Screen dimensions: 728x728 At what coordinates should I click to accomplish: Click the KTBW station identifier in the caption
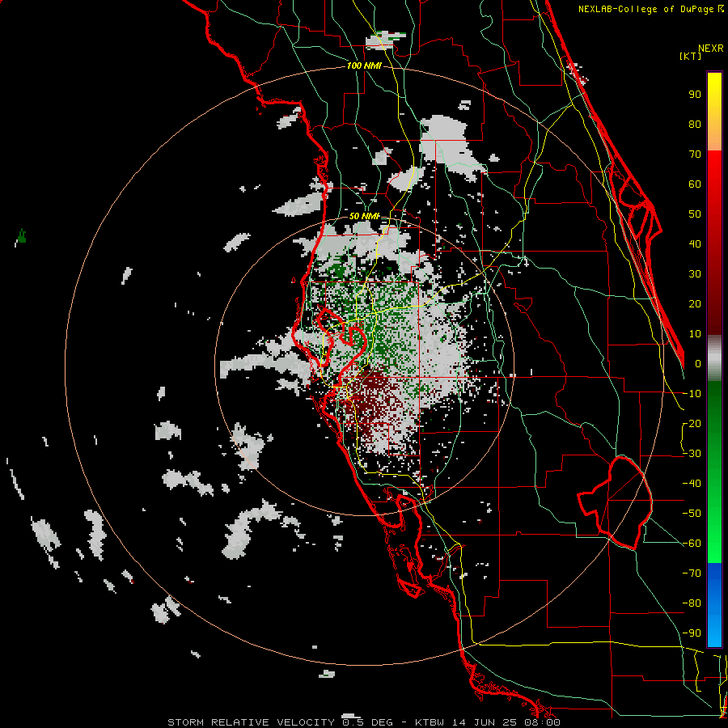(x=430, y=722)
